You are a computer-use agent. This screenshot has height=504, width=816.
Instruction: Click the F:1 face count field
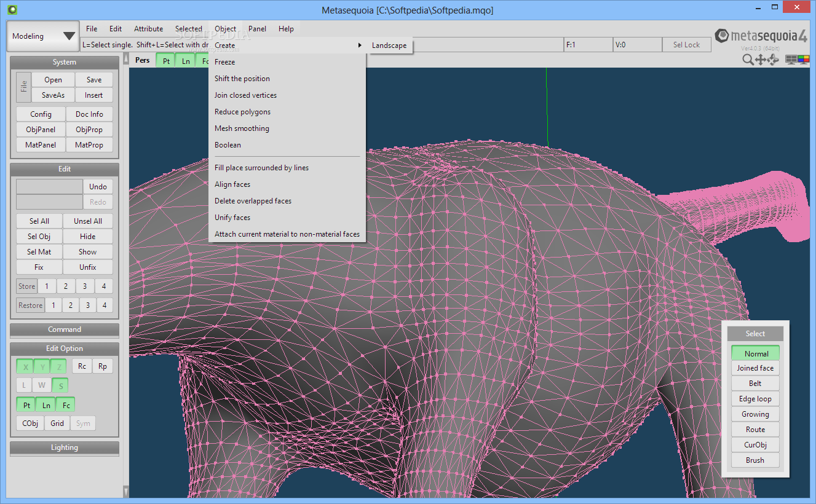(587, 45)
